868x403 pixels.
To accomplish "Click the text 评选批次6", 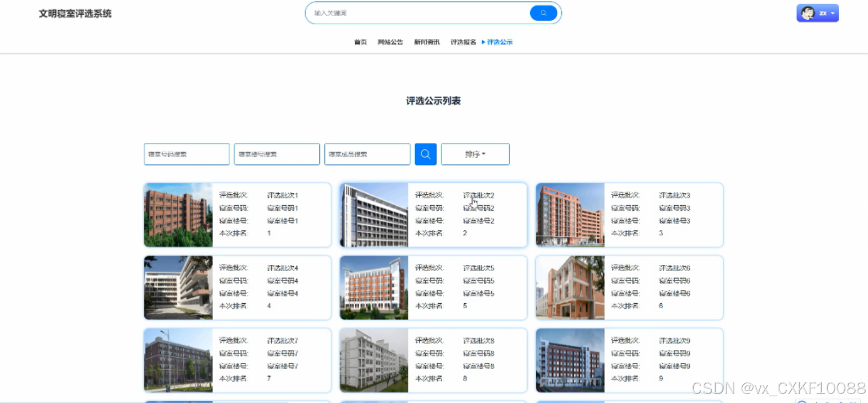I will [675, 268].
